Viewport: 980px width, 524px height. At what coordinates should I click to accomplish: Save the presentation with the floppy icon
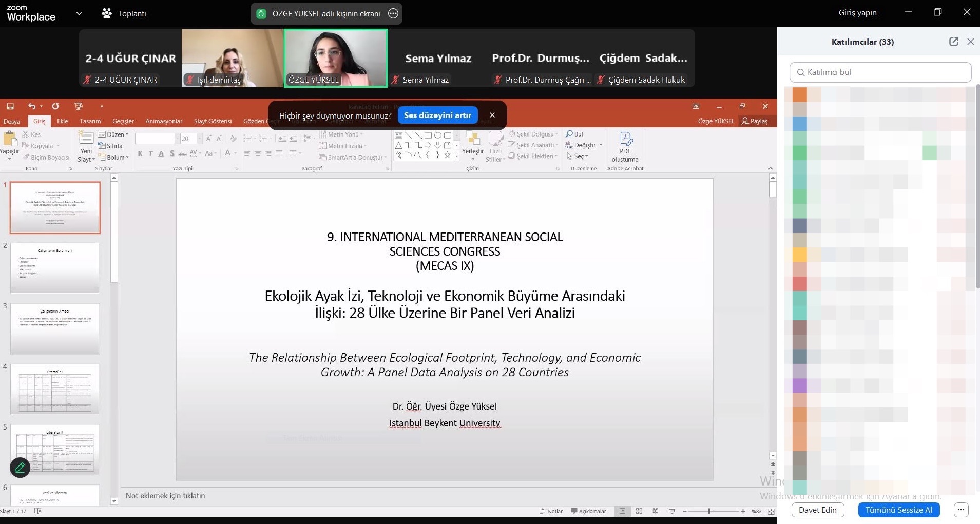(10, 106)
